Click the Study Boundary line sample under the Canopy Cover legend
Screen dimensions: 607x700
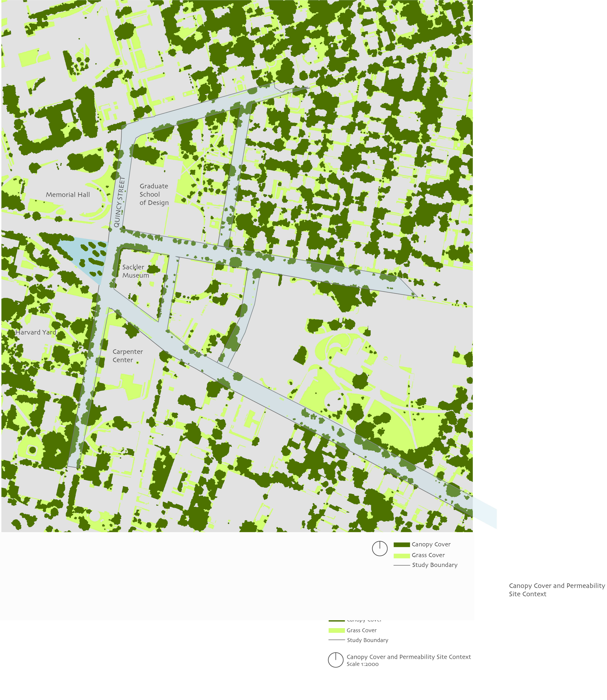402,565
